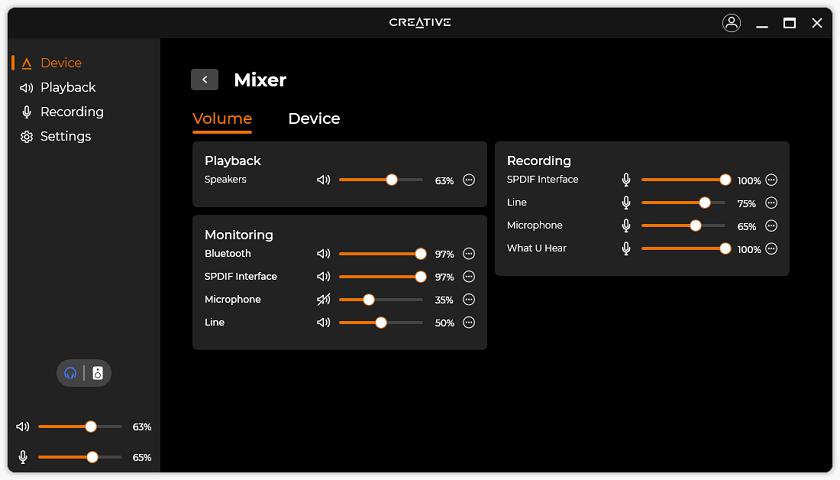
Task: Mute the Recording SPDIF Interface mic icon
Action: pyautogui.click(x=626, y=180)
